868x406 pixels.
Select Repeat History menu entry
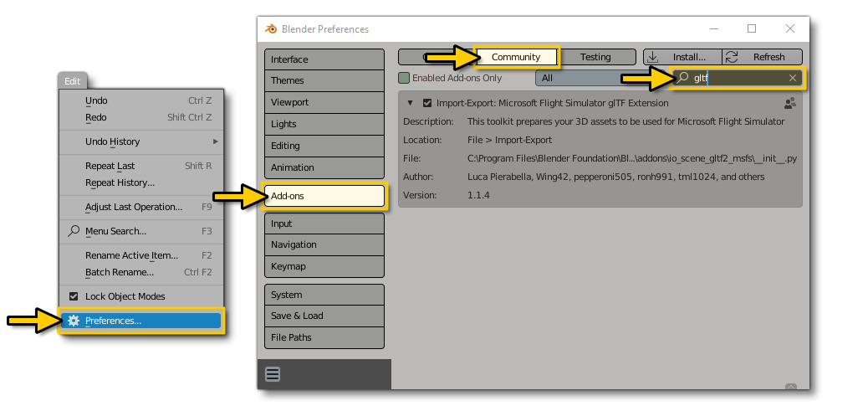[x=141, y=182]
